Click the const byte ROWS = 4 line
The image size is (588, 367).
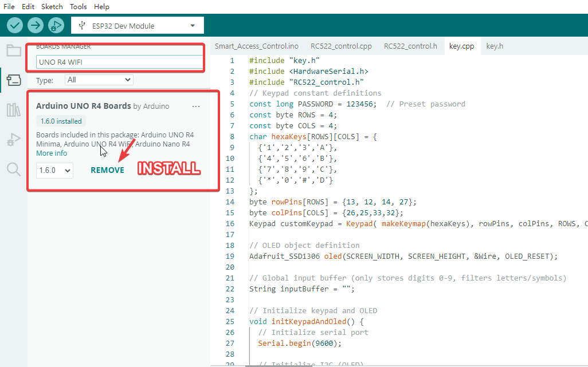tap(293, 115)
